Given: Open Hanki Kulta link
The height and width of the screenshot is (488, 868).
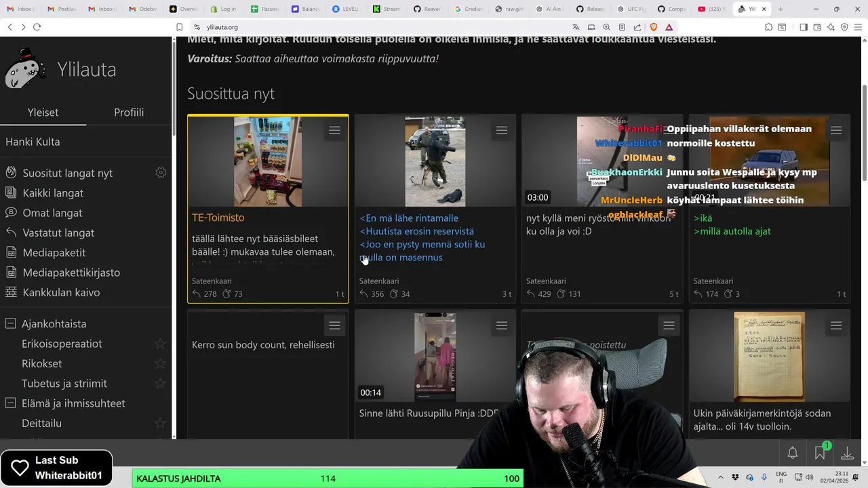Looking at the screenshot, I should tap(33, 142).
